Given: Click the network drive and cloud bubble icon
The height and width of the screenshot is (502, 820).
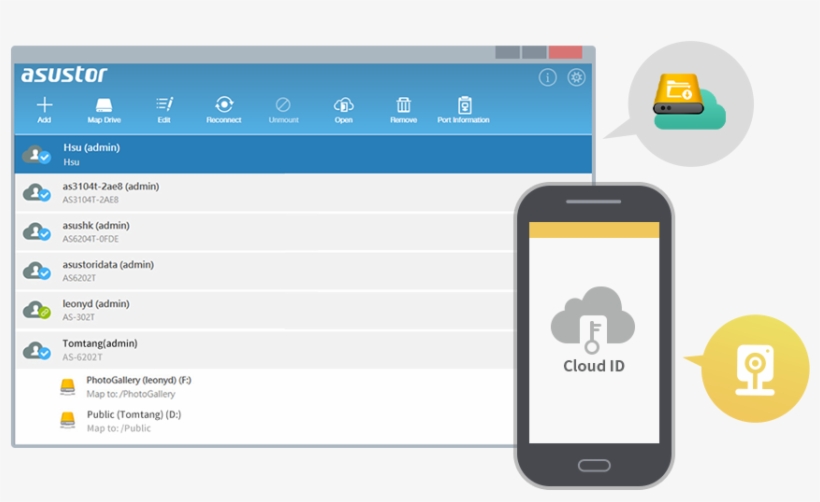Looking at the screenshot, I should point(689,102).
